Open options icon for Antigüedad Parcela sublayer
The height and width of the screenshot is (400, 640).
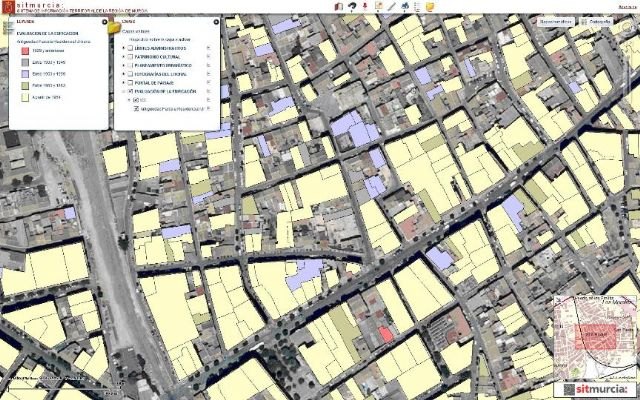[209, 109]
